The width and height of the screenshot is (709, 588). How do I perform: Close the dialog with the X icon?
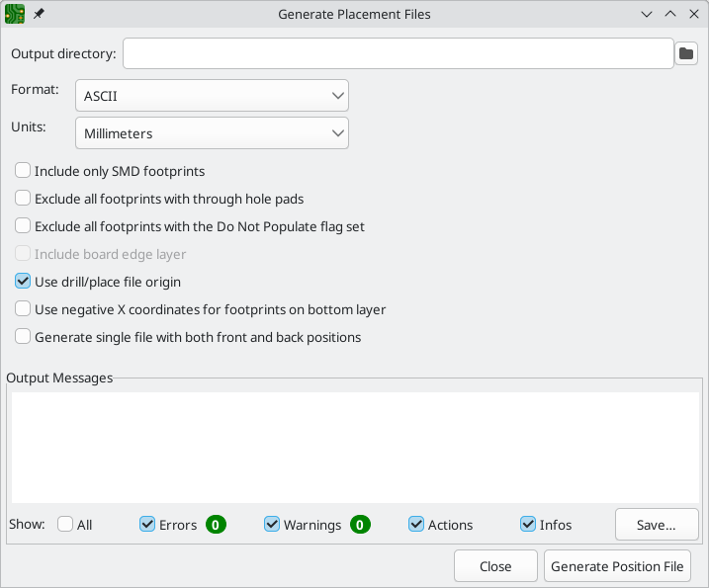[x=693, y=14]
